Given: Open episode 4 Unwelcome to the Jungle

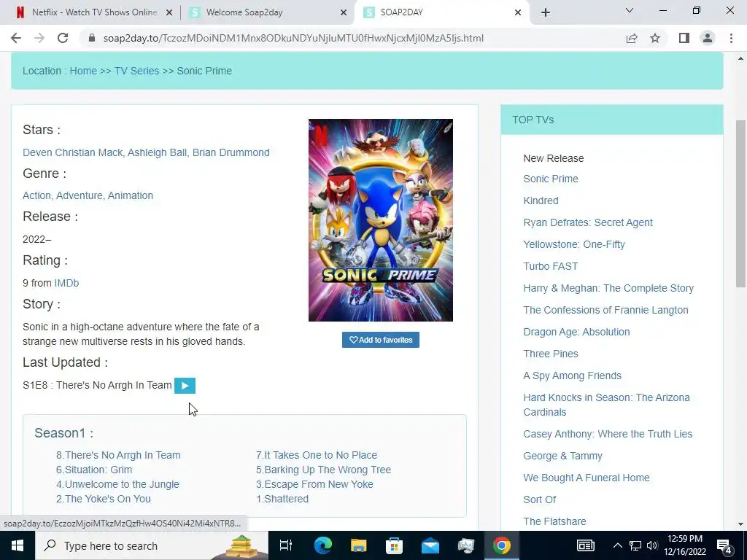Looking at the screenshot, I should 117,484.
